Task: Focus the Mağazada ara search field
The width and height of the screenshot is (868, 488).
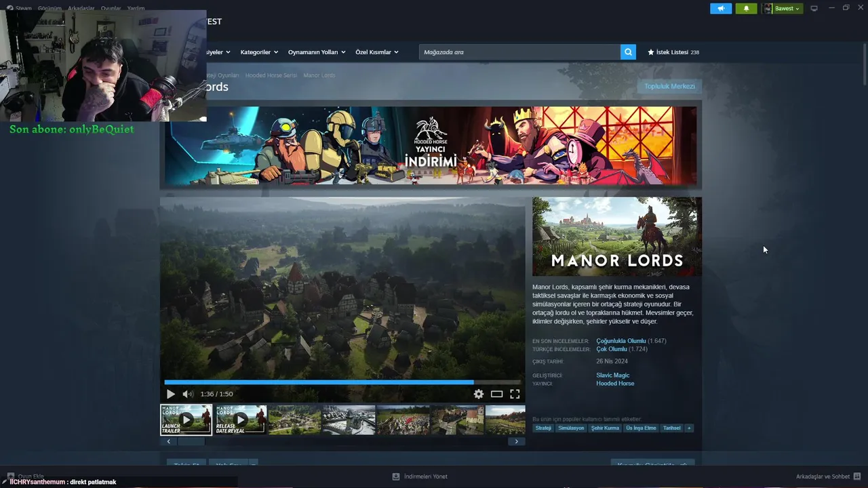Action: click(x=519, y=52)
